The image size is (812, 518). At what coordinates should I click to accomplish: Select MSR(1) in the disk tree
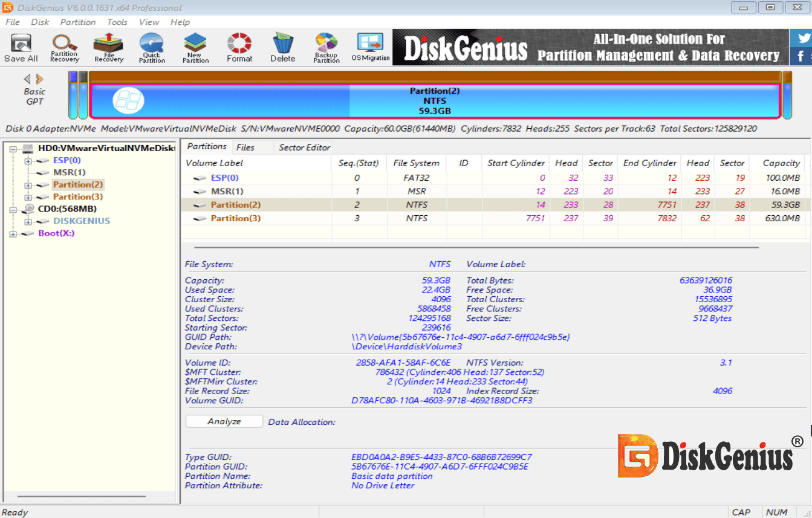[70, 172]
